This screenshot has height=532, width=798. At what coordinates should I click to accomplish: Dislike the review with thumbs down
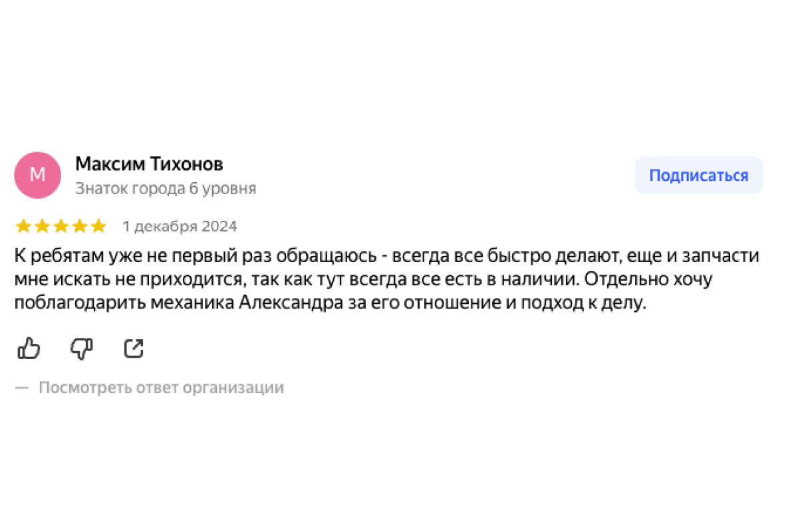click(82, 348)
